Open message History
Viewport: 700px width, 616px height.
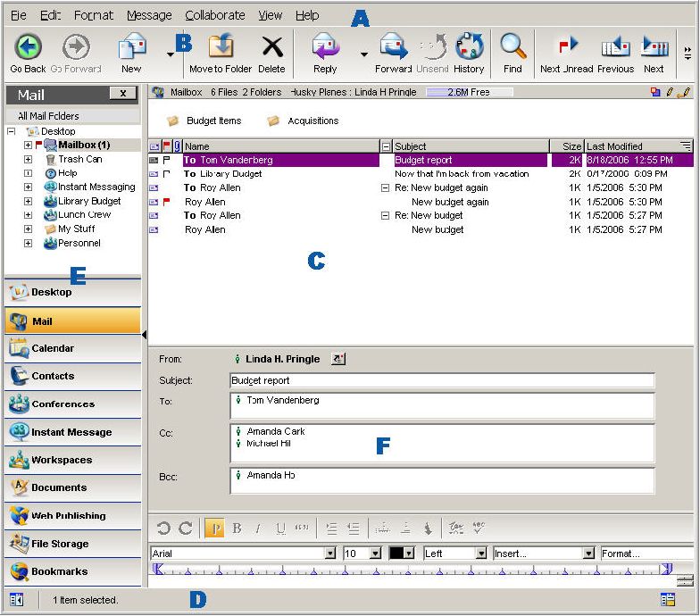pos(469,47)
